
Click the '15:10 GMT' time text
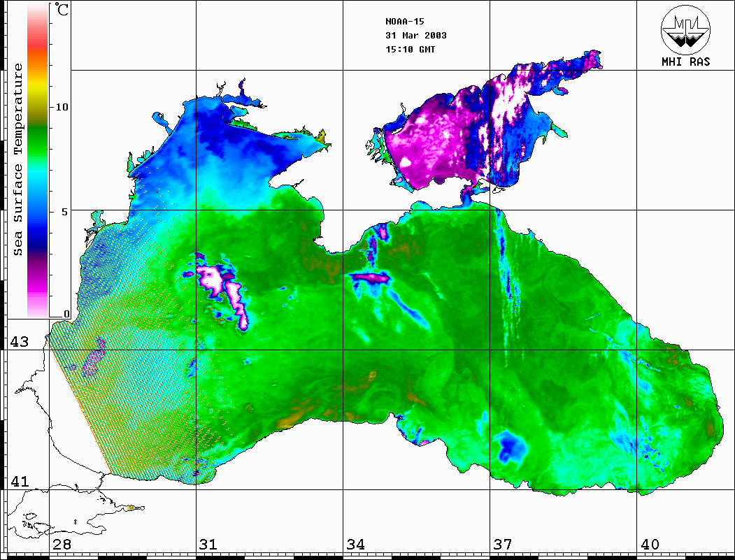(410, 50)
